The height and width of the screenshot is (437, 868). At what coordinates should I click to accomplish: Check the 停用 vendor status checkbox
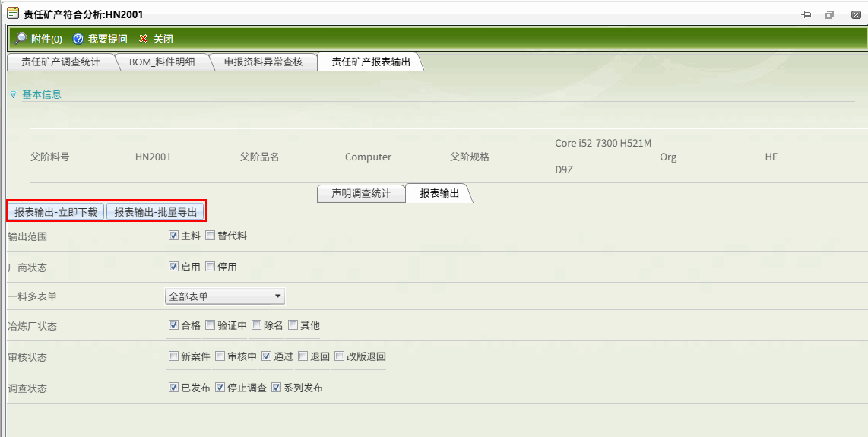(211, 267)
